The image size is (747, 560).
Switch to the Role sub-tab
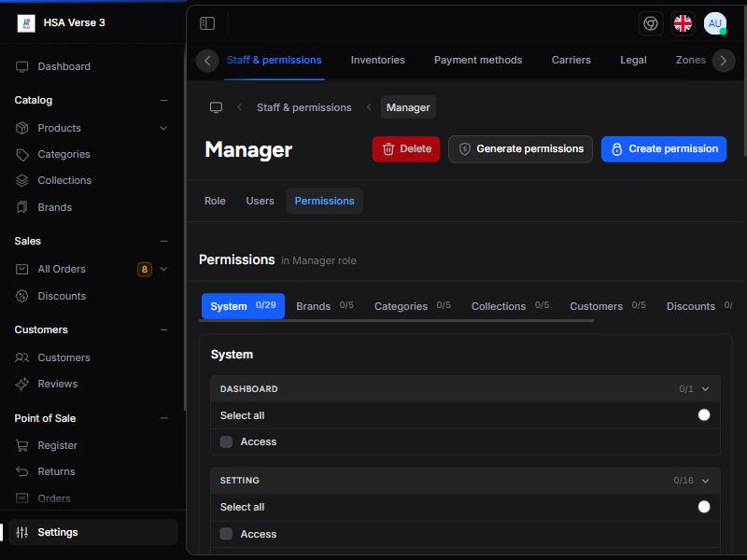(x=215, y=201)
